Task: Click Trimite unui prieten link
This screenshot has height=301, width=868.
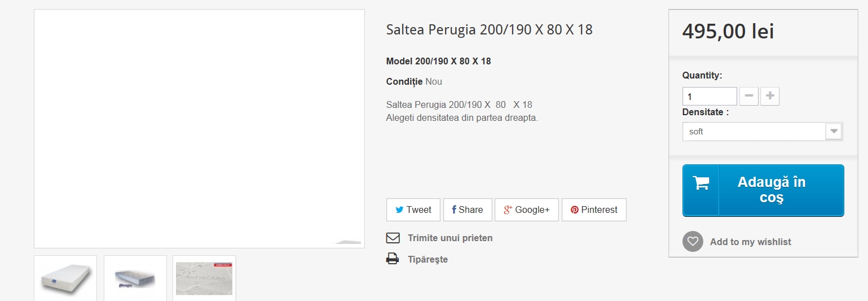Action: point(450,238)
